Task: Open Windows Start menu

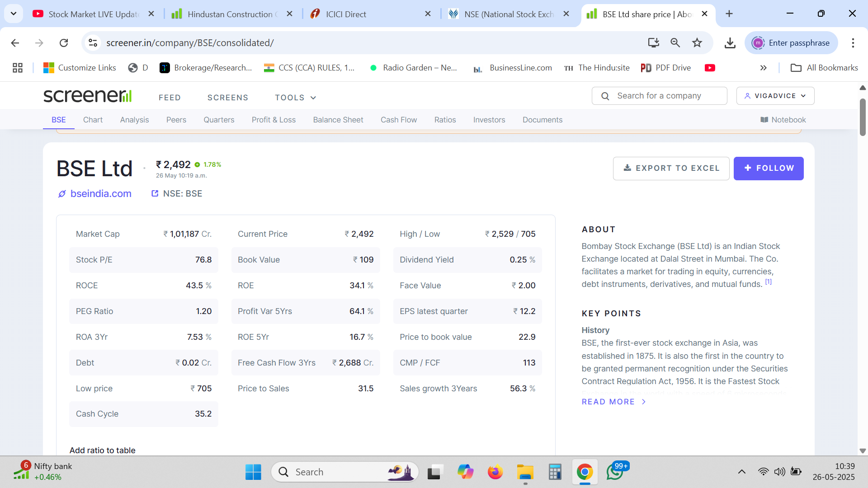Action: [253, 472]
